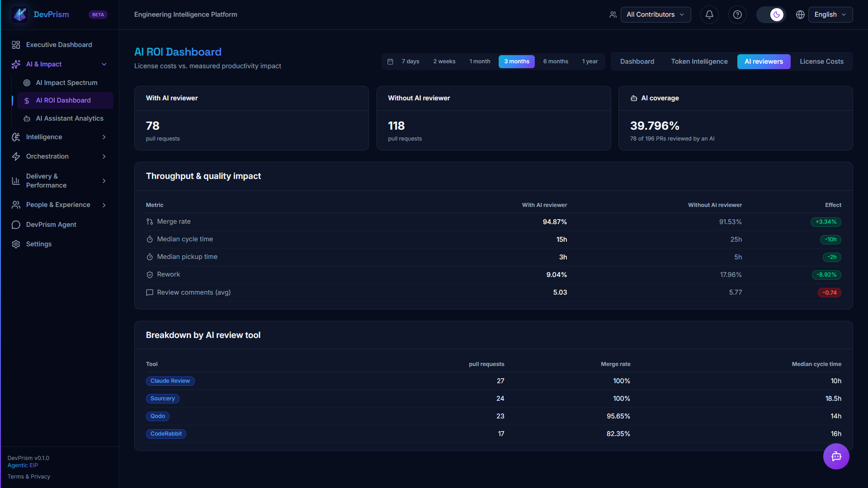
Task: Click the globe language icon
Action: pyautogui.click(x=800, y=14)
